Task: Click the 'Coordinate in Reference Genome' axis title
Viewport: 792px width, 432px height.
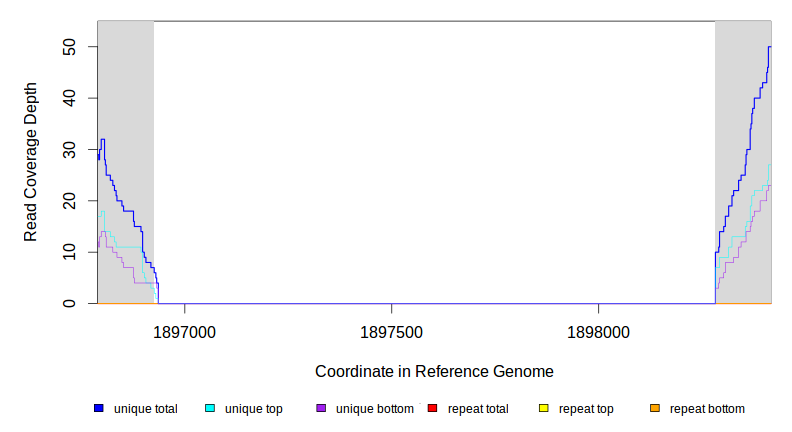Action: coord(434,371)
